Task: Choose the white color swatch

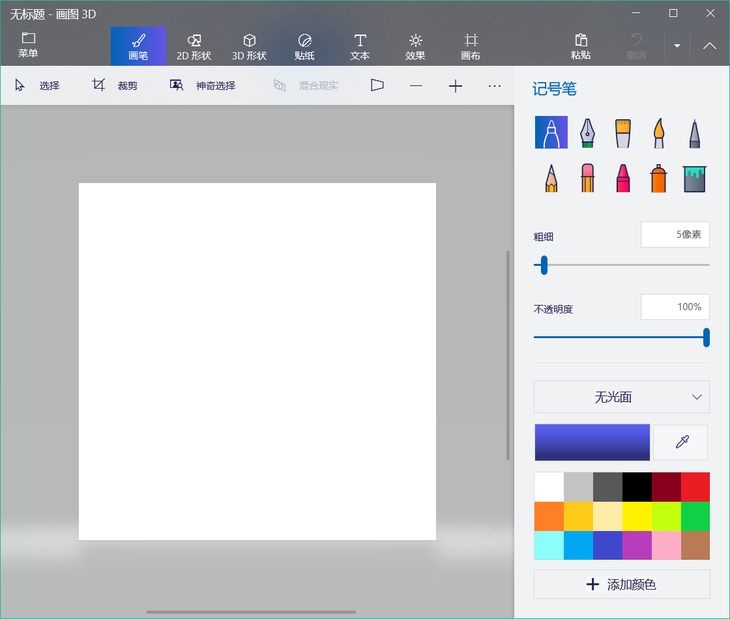Action: [549, 487]
